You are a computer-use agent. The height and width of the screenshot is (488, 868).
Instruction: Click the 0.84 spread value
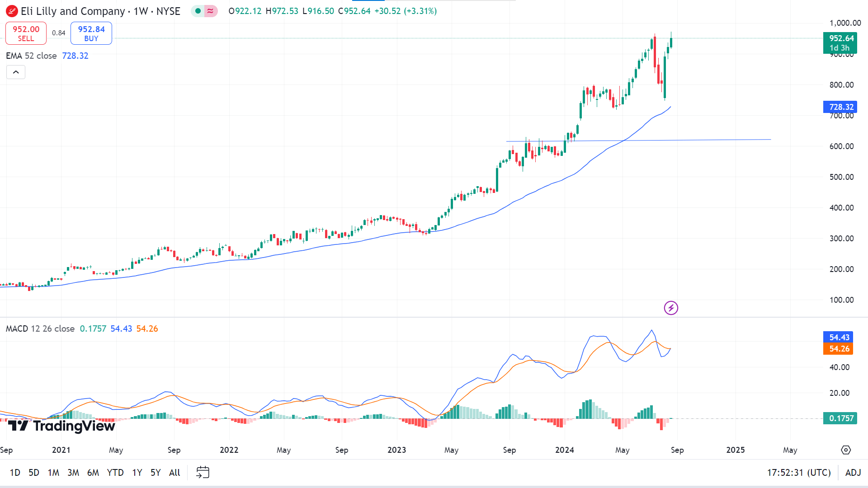tap(58, 33)
